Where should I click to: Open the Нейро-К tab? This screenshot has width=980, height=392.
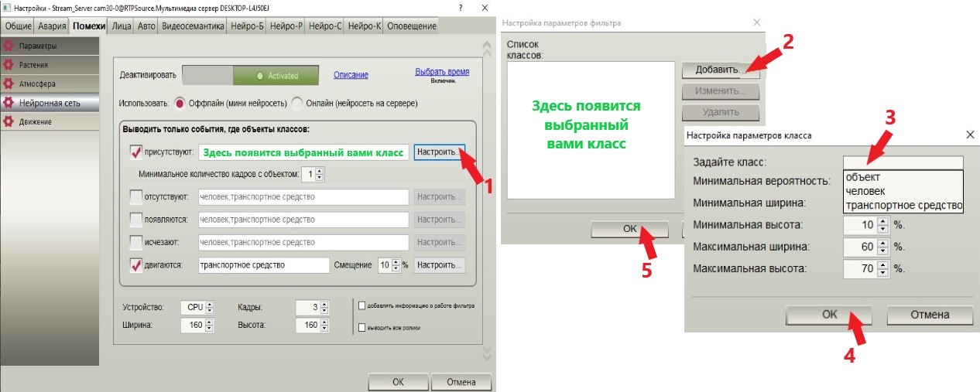click(x=365, y=26)
